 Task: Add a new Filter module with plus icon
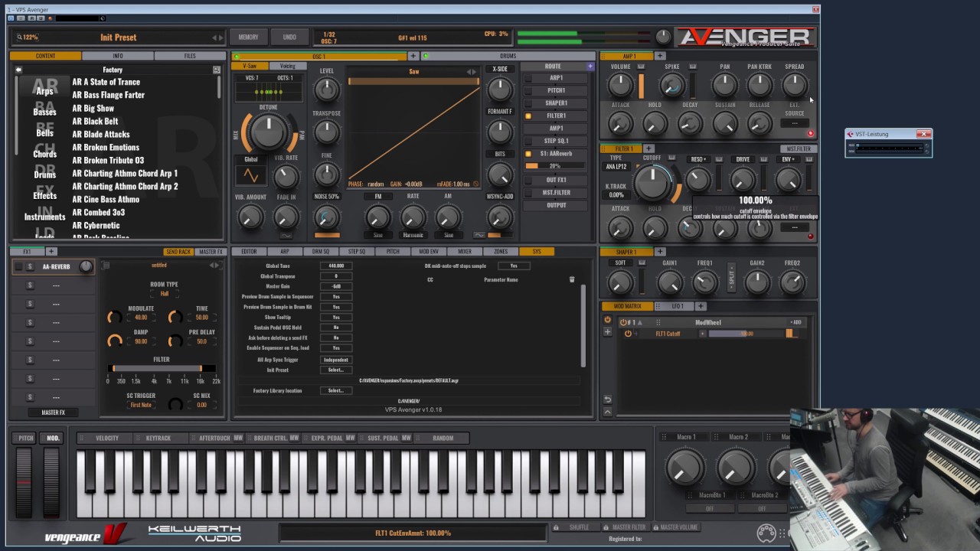coord(648,148)
